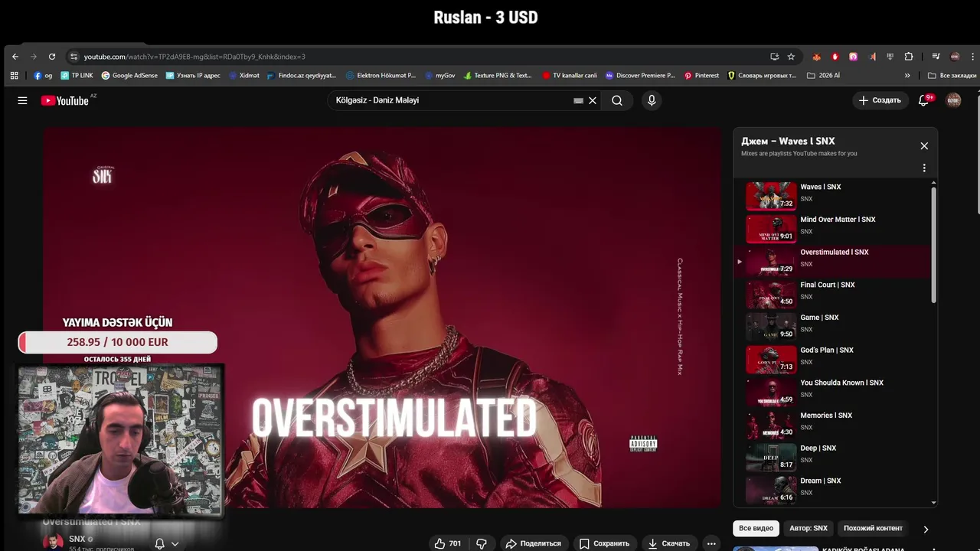This screenshot has height=551, width=980.
Task: Close the Waves SNX mix panel
Action: point(924,145)
